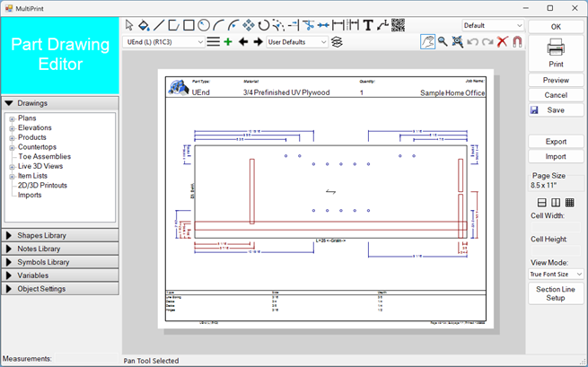Screen dimensions: 588x367
Task: Click the Print button
Action: click(556, 53)
